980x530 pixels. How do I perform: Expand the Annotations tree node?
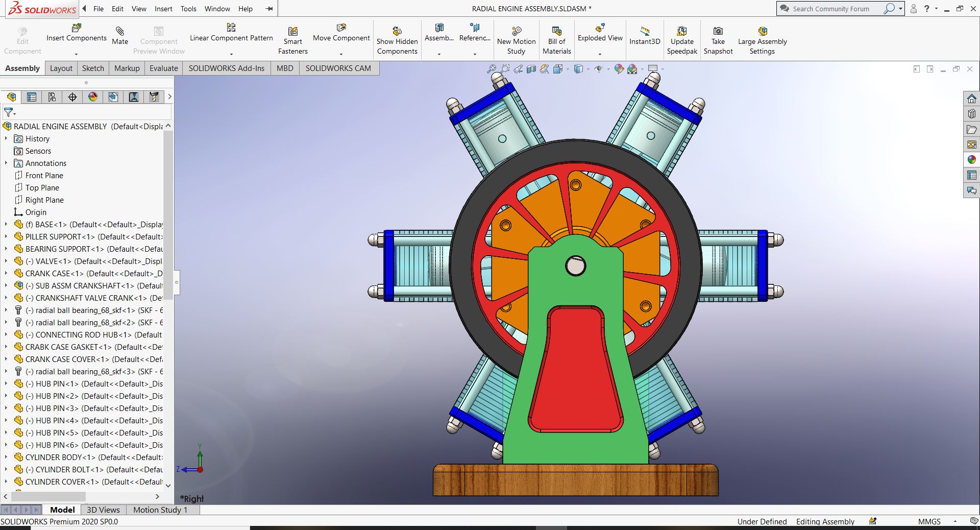[6, 163]
